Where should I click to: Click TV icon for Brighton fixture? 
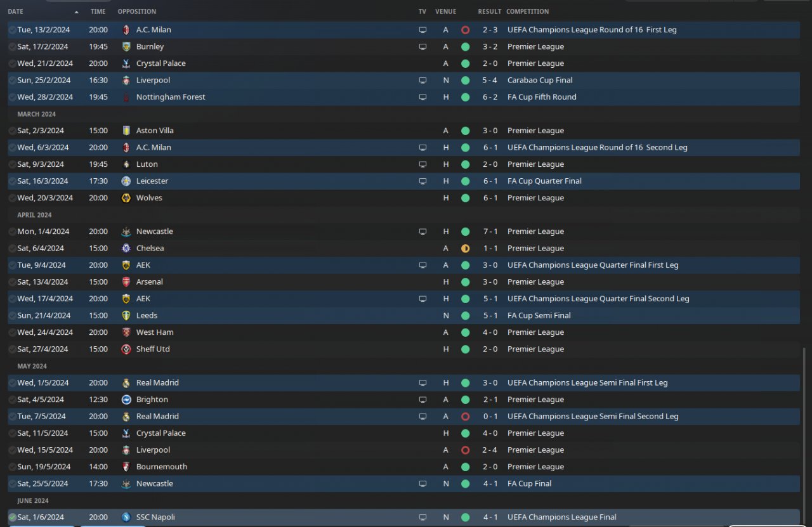coord(422,400)
